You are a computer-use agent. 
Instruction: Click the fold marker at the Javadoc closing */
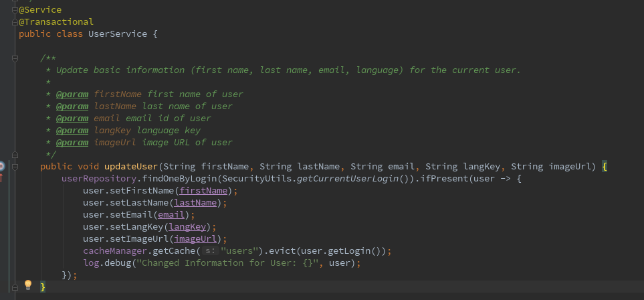pyautogui.click(x=15, y=155)
